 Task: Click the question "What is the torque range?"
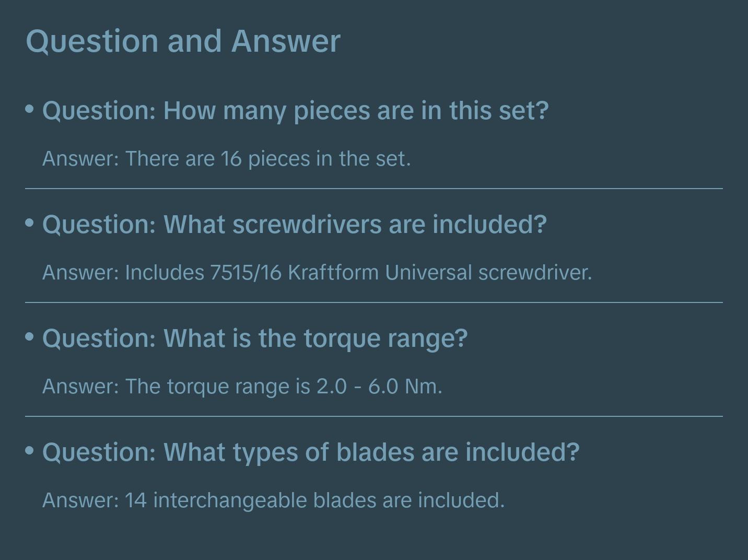[x=255, y=339]
